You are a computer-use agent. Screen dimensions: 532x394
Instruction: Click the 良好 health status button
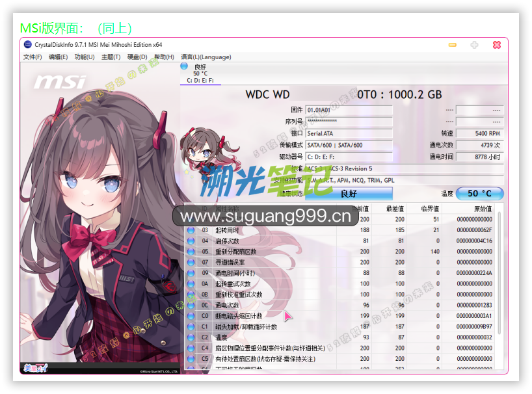[349, 194]
